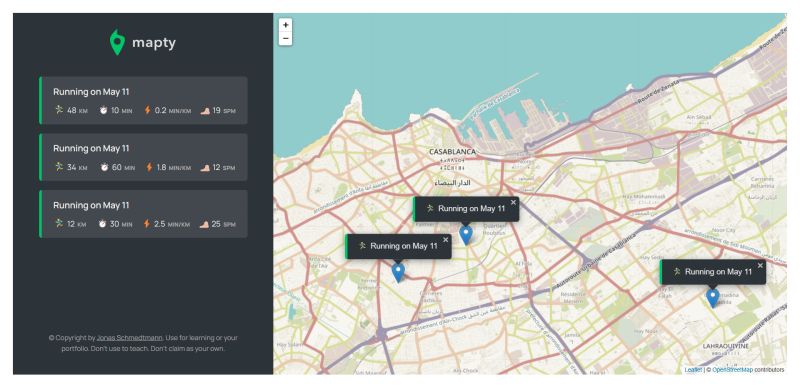Click the "2.5 MIN/KM" pace value
Screen dimensions: 800x385
172,224
